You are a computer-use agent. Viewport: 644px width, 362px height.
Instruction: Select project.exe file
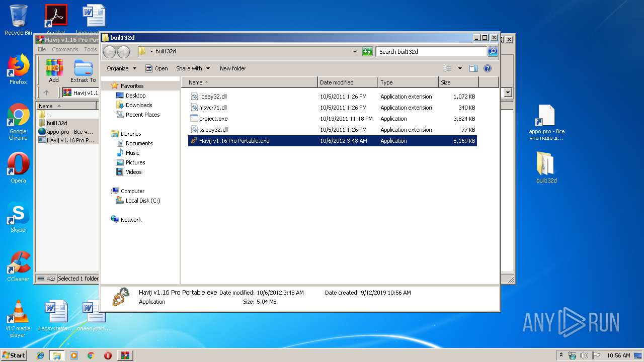click(332, 119)
